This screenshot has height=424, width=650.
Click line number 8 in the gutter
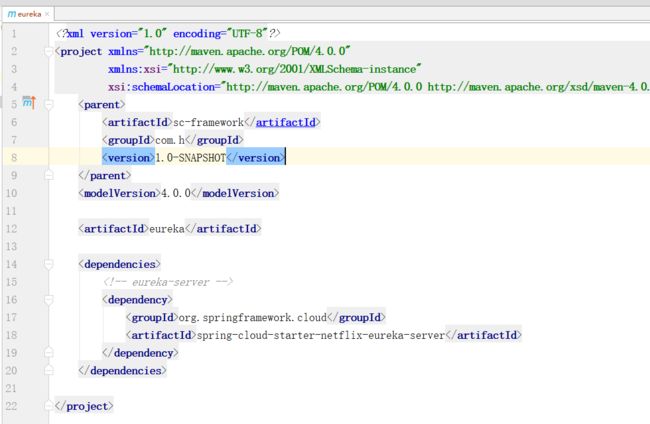(x=14, y=158)
